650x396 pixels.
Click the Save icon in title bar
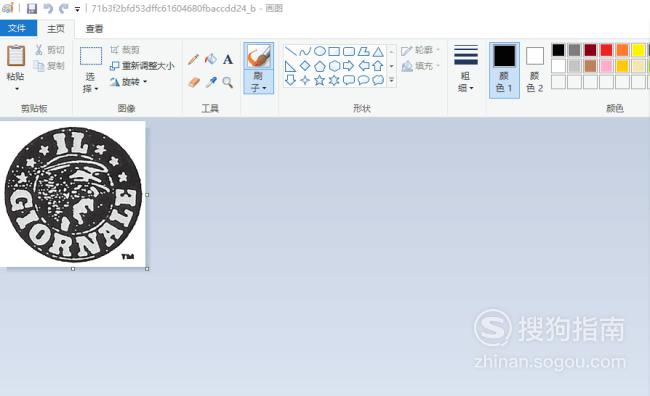click(x=32, y=8)
